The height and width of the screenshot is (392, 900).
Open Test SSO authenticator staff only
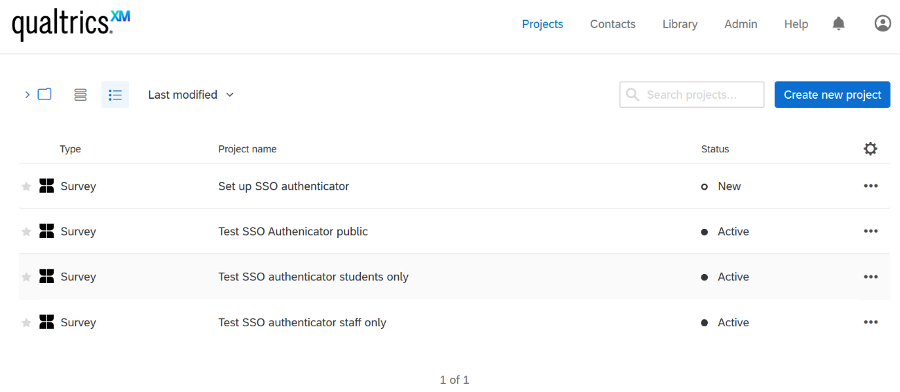tap(302, 323)
